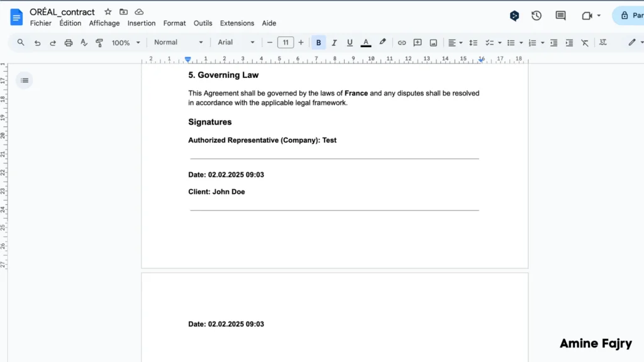Image resolution: width=644 pixels, height=362 pixels.
Task: Click 'Client: John Doe' text
Action: [216, 192]
